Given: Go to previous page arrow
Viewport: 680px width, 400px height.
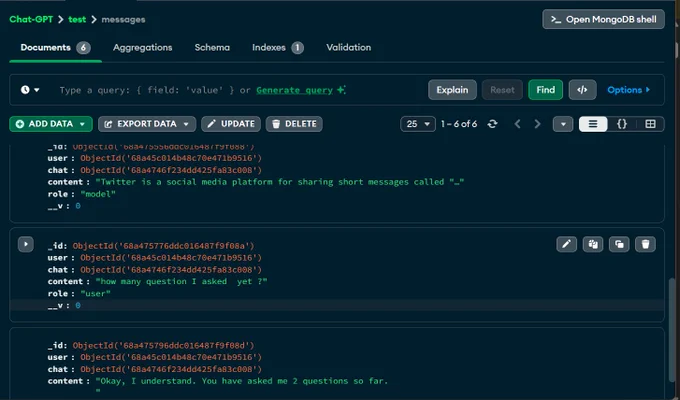Looking at the screenshot, I should pos(517,124).
